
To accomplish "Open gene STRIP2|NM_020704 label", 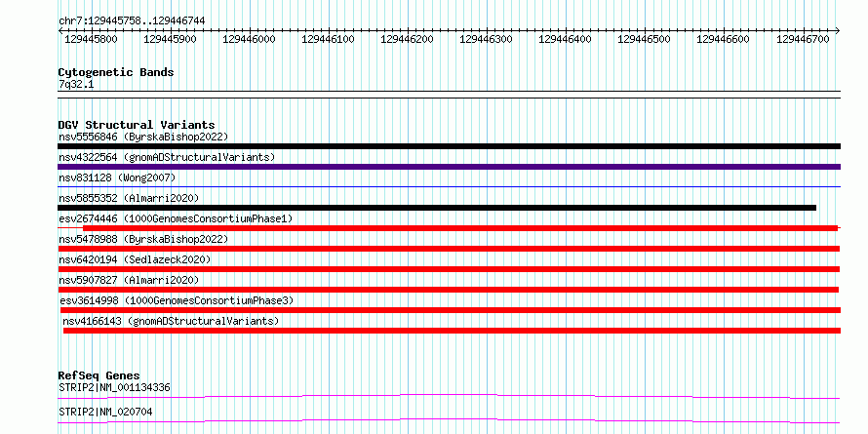I will point(105,412).
